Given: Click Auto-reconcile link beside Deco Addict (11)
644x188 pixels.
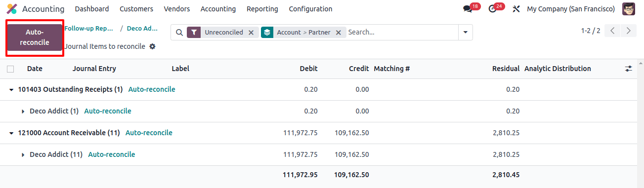Looking at the screenshot, I should (x=112, y=154).
